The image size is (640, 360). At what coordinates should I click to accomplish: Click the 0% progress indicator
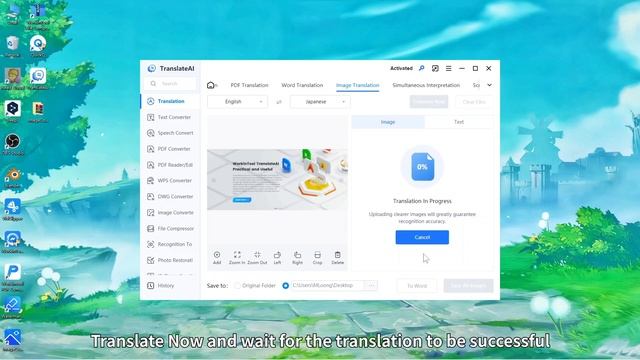pos(422,167)
